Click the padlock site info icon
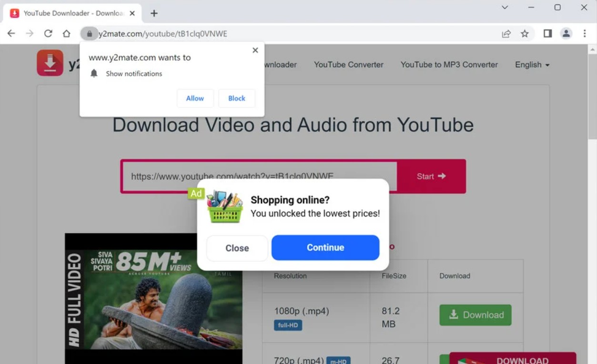Screen dimensions: 597x364 (x=89, y=34)
